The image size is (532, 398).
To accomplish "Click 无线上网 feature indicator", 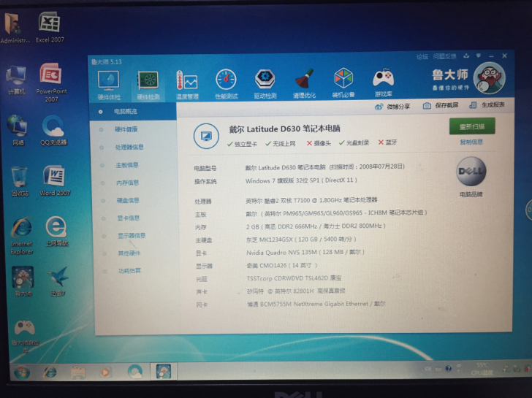I will tap(281, 144).
